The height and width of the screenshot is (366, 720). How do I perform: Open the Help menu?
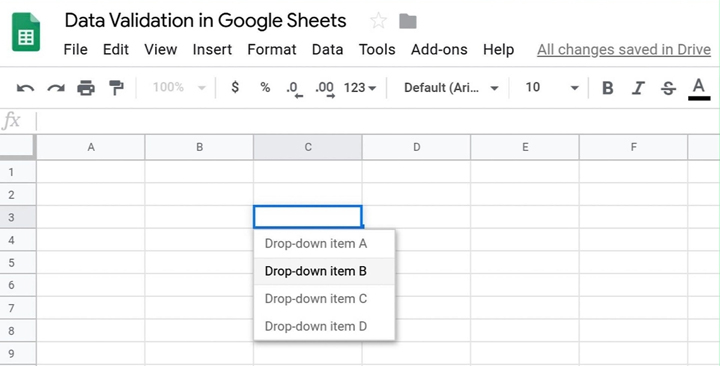(498, 49)
